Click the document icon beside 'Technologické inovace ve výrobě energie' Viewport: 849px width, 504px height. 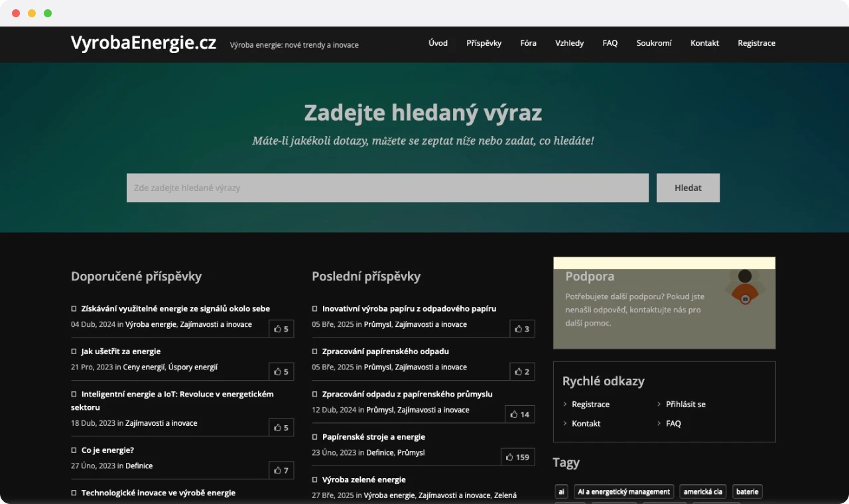click(x=73, y=493)
